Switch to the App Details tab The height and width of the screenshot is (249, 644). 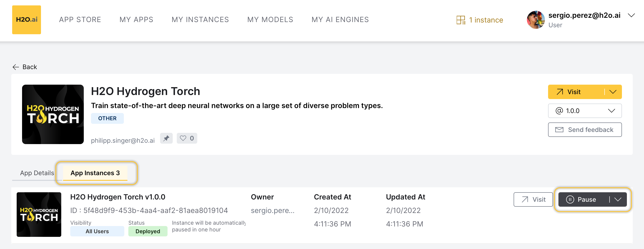[x=37, y=173]
